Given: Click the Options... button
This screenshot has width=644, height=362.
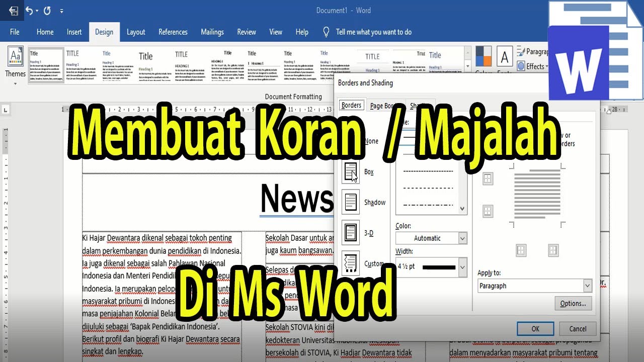Looking at the screenshot, I should [573, 303].
